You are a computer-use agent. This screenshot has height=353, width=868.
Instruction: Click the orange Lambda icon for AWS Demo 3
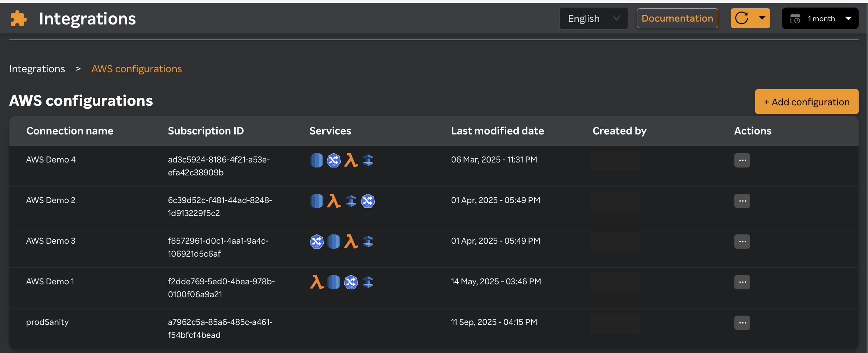tap(351, 242)
